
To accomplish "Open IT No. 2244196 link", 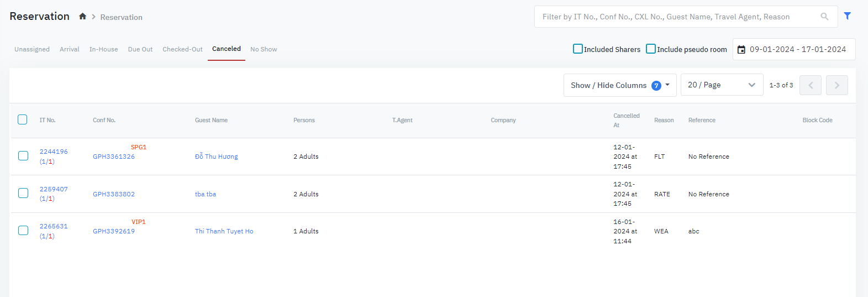I will coord(54,152).
